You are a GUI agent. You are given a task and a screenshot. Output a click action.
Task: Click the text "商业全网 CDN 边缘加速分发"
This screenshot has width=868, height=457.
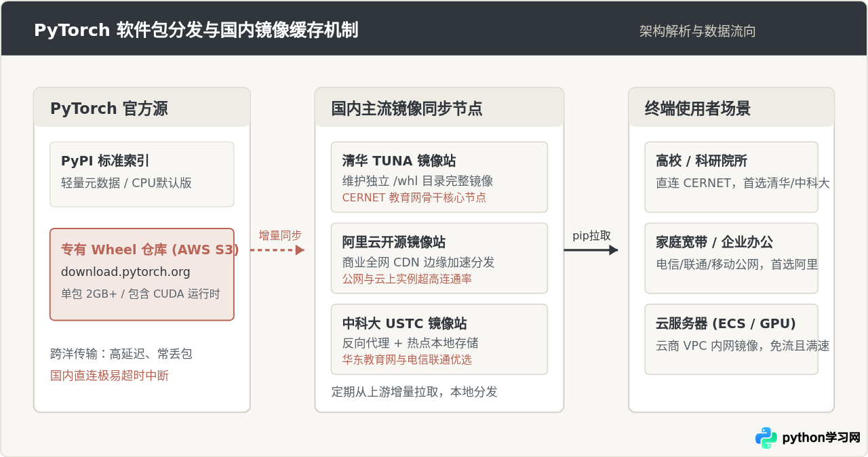tap(418, 262)
